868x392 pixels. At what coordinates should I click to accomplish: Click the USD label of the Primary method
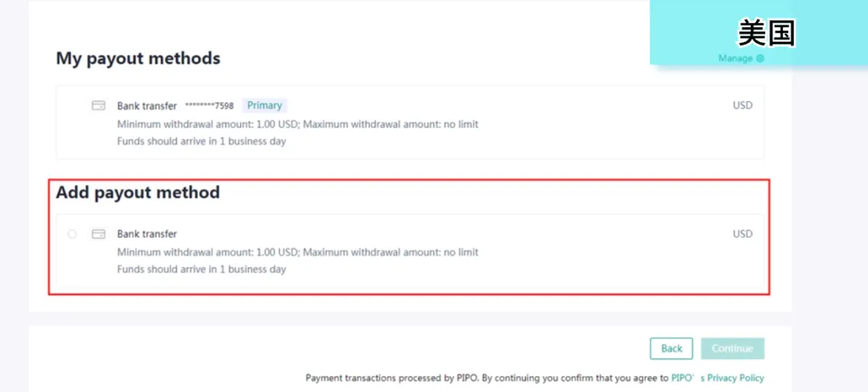click(743, 105)
